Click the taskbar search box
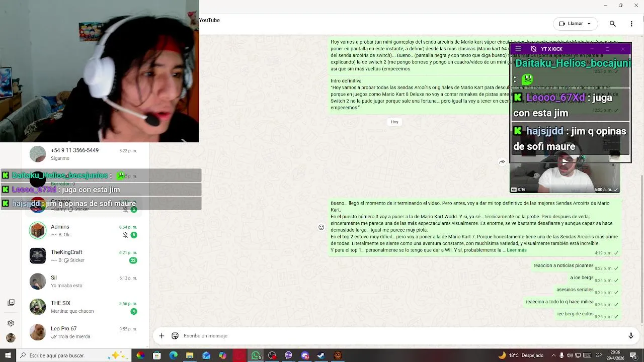644x362 pixels. 74,355
